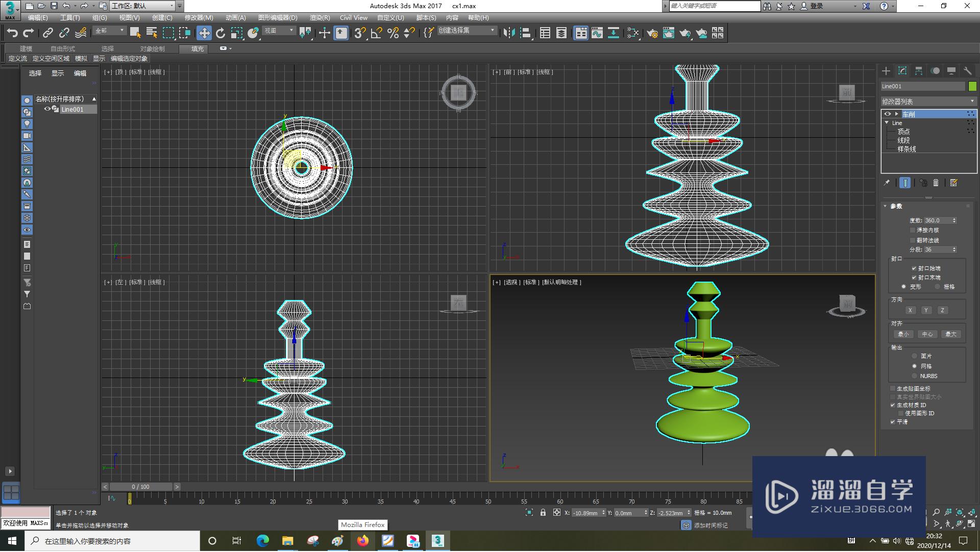Image resolution: width=980 pixels, height=552 pixels.
Task: Collapse the Line stack entry
Action: coord(887,123)
